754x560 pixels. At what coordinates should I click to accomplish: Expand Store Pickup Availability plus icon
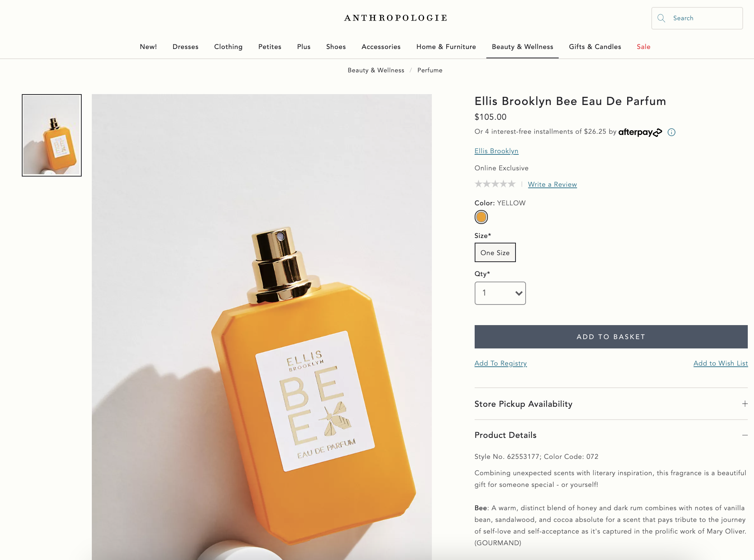coord(745,404)
